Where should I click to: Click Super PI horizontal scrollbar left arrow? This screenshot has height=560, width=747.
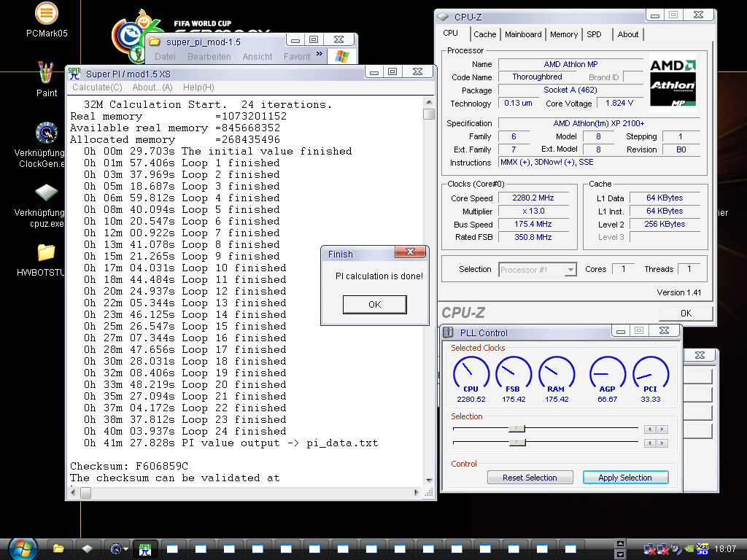coord(74,493)
